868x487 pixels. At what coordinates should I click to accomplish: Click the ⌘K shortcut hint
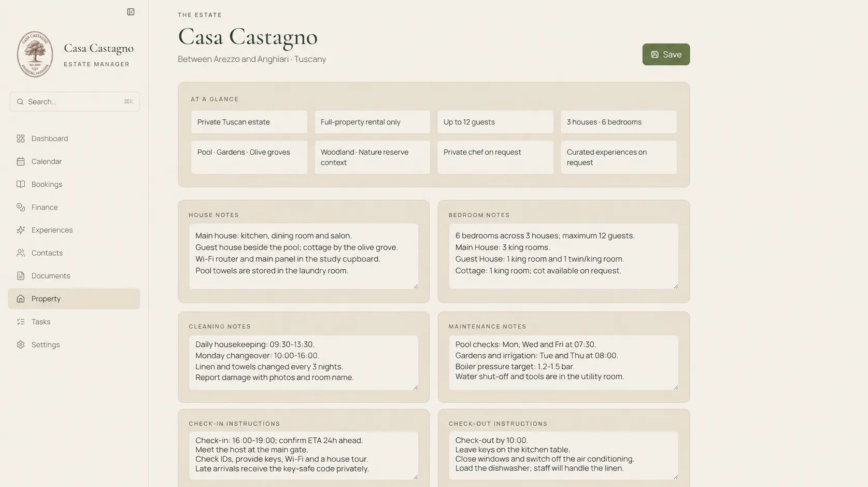(129, 102)
